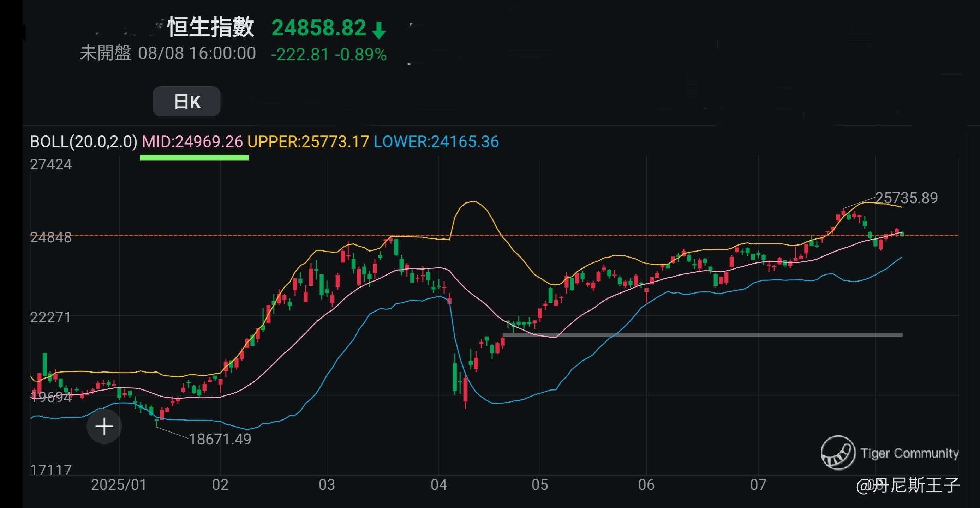Select the 日K daily candlestick tab
This screenshot has height=508, width=980.
[186, 101]
